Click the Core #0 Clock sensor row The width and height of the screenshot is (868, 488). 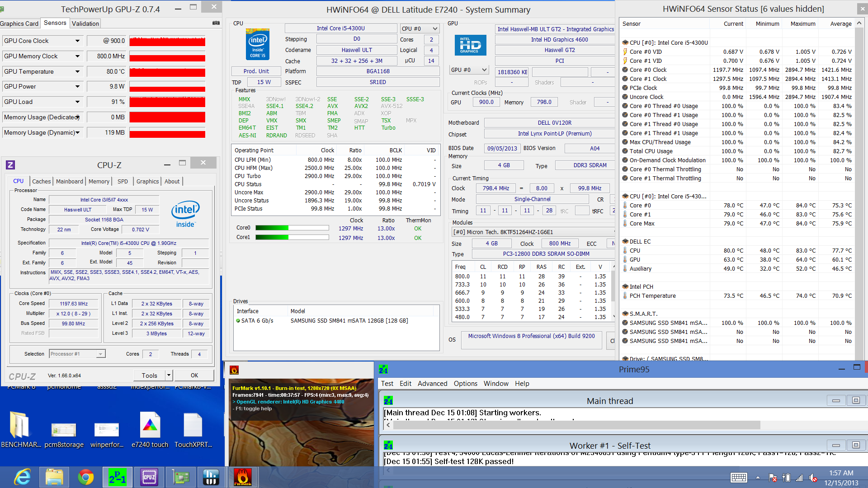[736, 70]
